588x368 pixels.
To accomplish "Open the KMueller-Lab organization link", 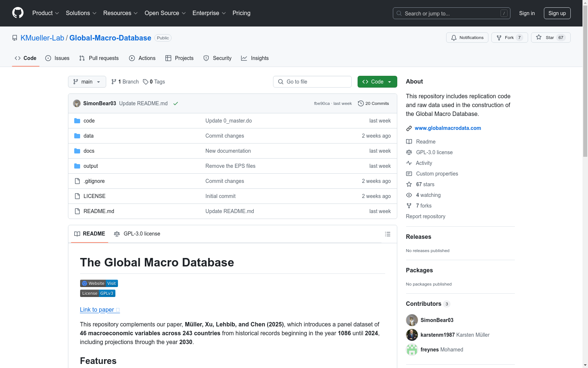I will 42,38.
